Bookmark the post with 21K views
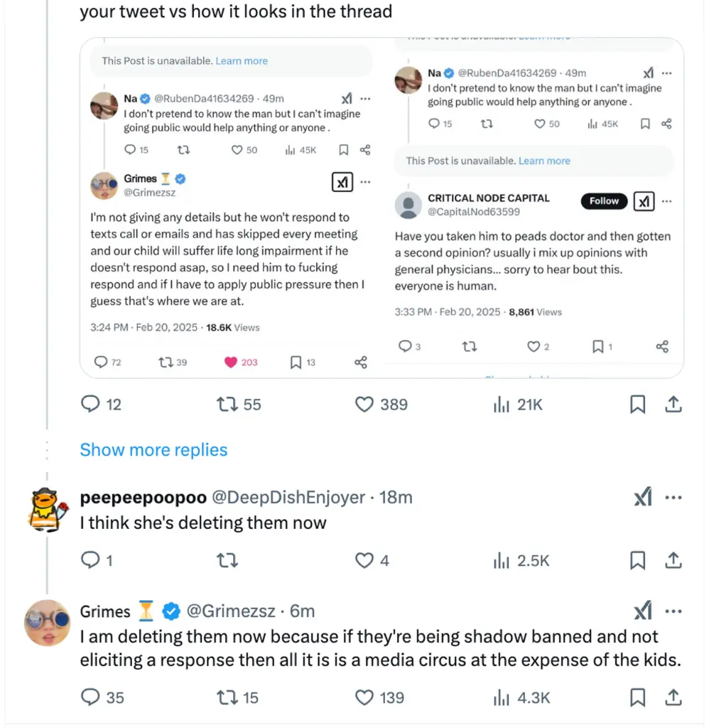The image size is (714, 728). pos(638,405)
